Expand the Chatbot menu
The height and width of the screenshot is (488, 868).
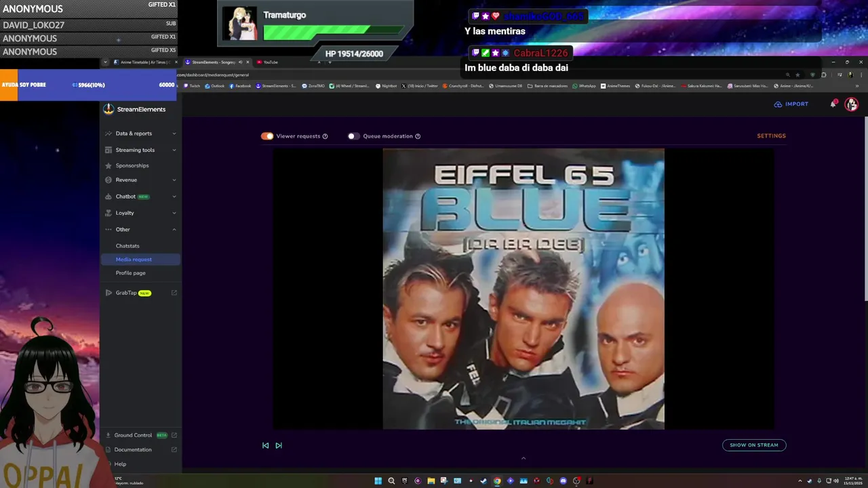click(x=174, y=197)
